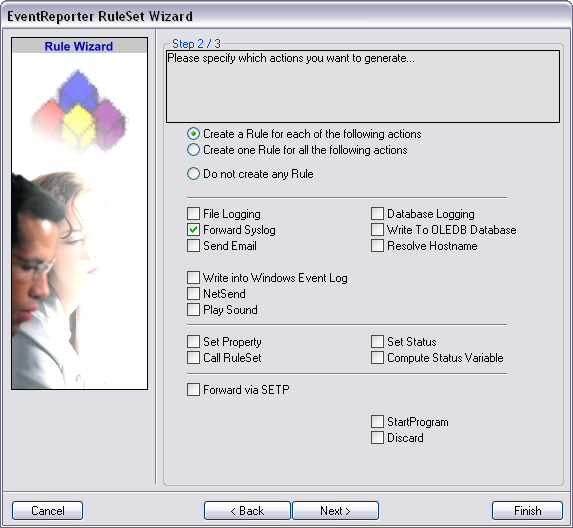Go back with the Back button
Screen dimensions: 573x528
247,510
